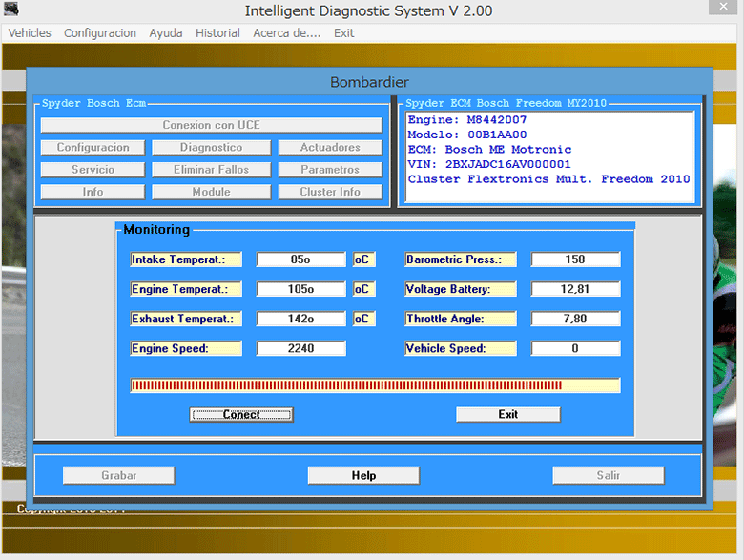
Task: Click the Exhaust Temperat. value field
Action: [300, 319]
